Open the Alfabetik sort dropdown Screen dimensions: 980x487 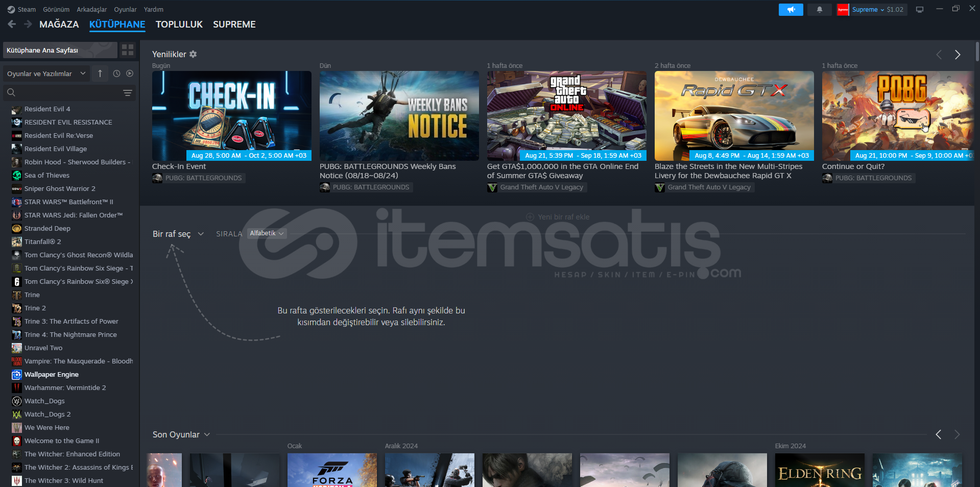click(x=267, y=233)
